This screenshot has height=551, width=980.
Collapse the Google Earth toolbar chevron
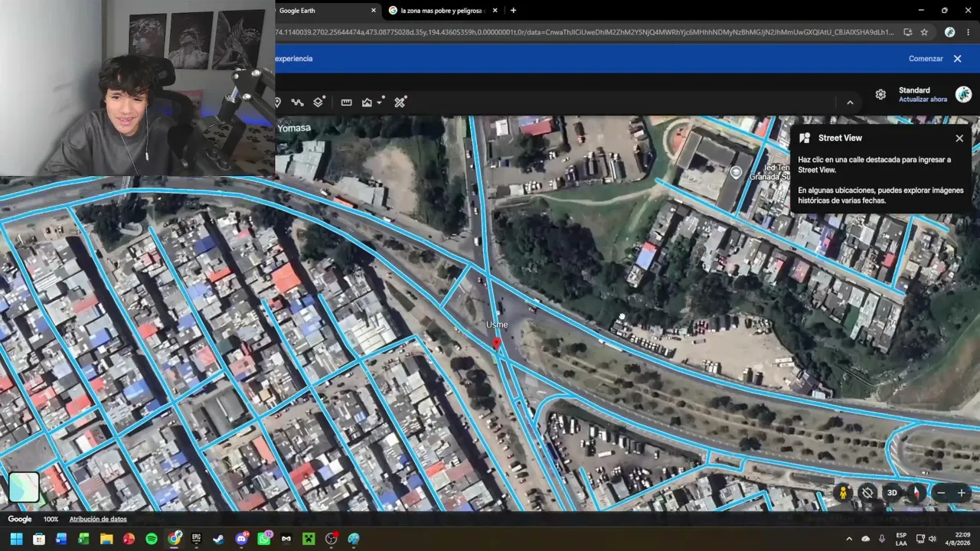pos(850,103)
